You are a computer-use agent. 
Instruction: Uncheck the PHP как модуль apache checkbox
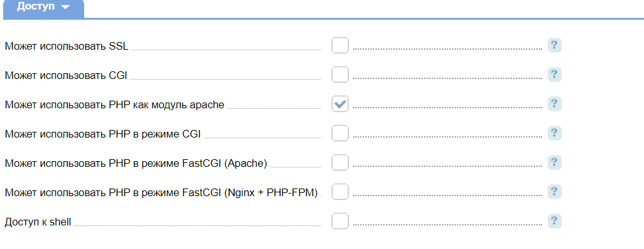click(340, 104)
